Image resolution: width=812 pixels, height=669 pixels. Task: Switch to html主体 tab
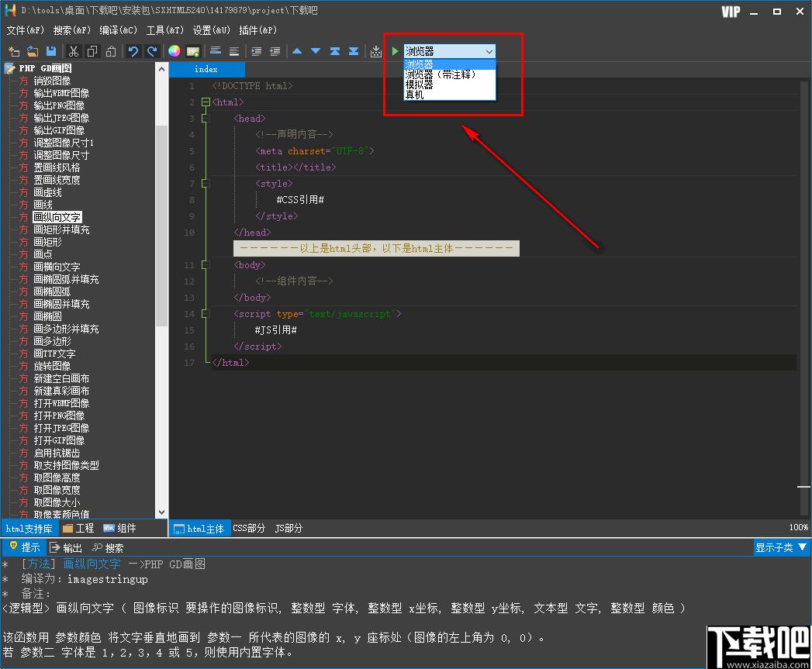click(x=199, y=528)
